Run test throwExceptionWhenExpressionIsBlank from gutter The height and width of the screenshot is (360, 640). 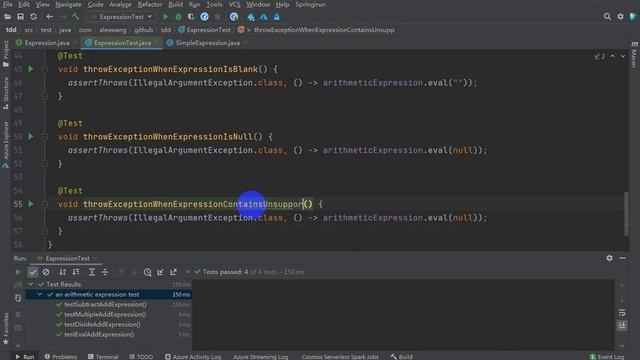31,69
